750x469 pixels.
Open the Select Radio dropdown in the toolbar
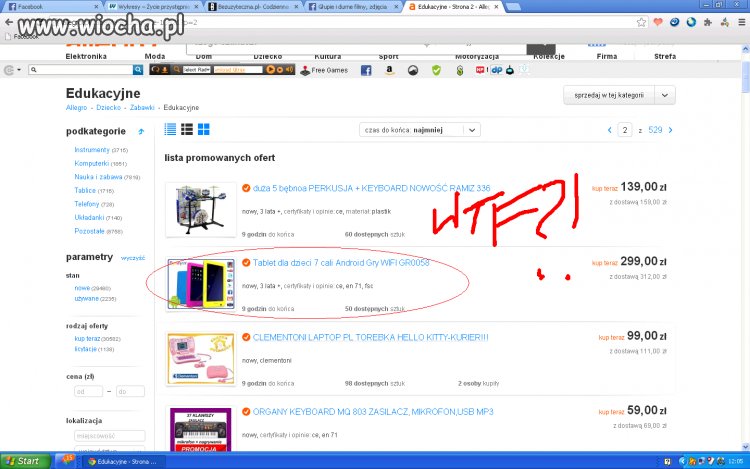pyautogui.click(x=197, y=70)
